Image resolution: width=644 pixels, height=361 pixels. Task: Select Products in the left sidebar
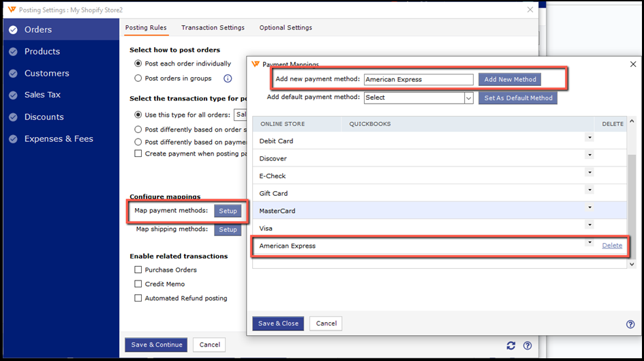click(42, 51)
